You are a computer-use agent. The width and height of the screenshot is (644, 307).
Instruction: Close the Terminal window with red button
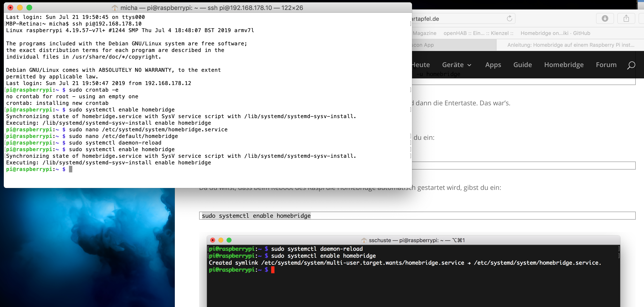tap(10, 8)
